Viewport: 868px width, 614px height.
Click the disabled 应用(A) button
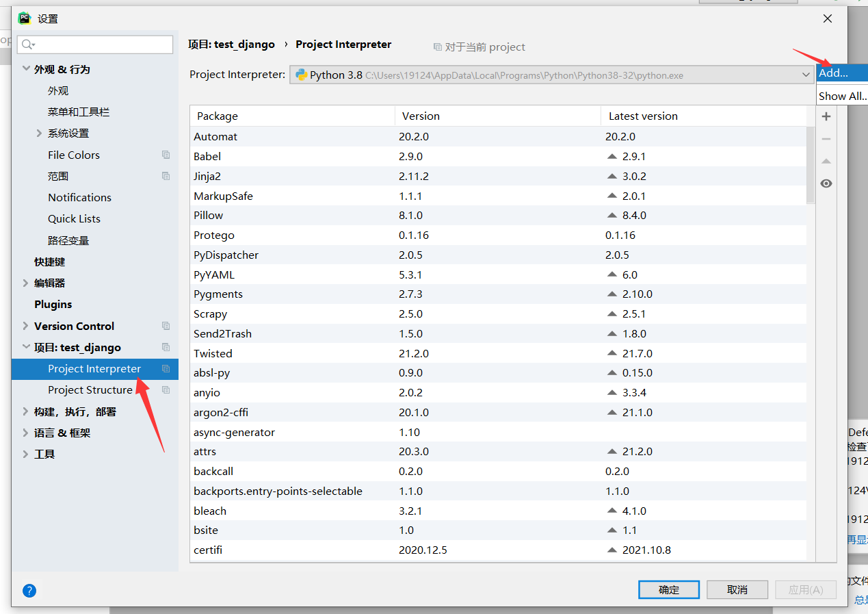806,589
